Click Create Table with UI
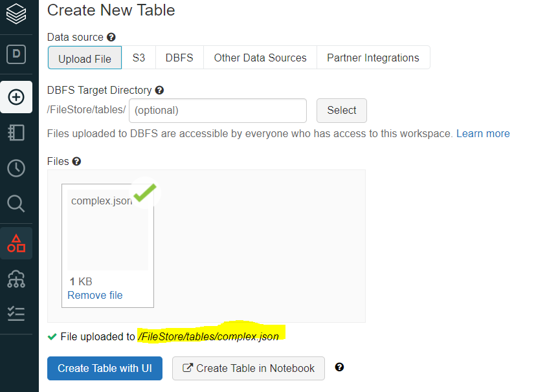The width and height of the screenshot is (558, 392). [x=104, y=368]
